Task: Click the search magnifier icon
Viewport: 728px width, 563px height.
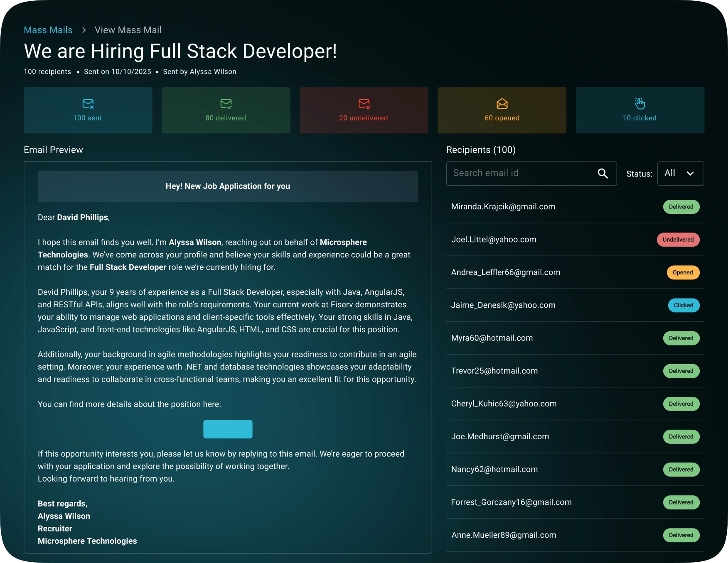Action: pos(603,174)
